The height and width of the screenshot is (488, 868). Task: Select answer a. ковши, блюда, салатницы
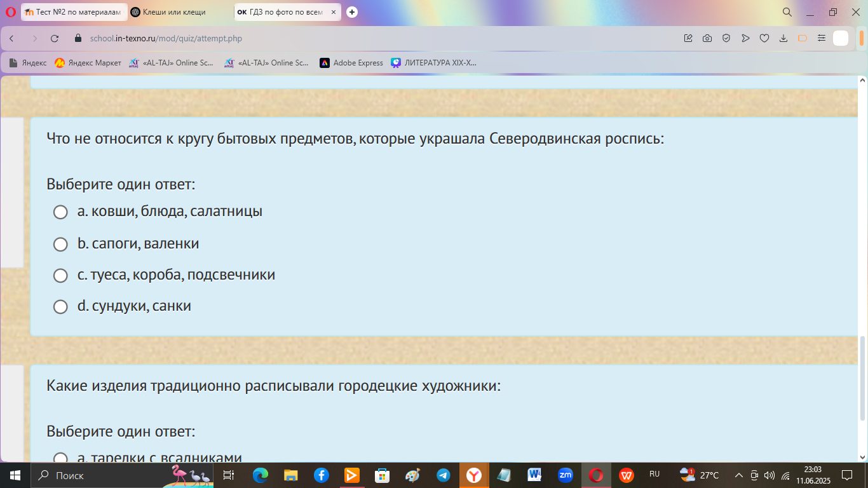(x=60, y=212)
